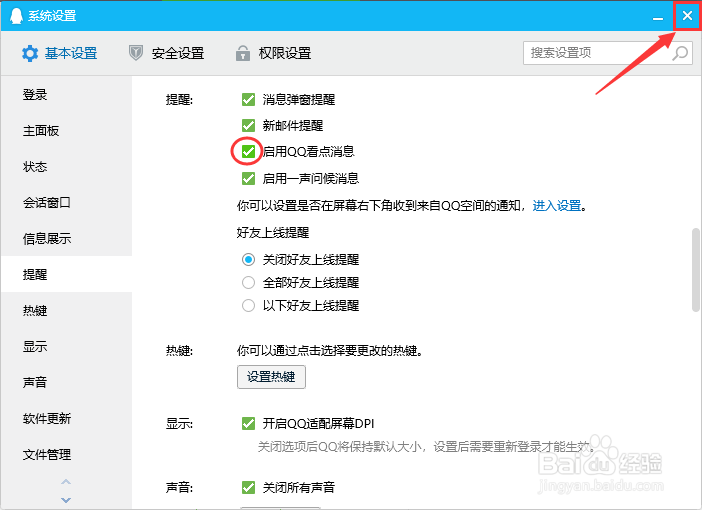The height and width of the screenshot is (510, 702).
Task: Click the 搜索设置项 search field
Action: pyautogui.click(x=608, y=53)
